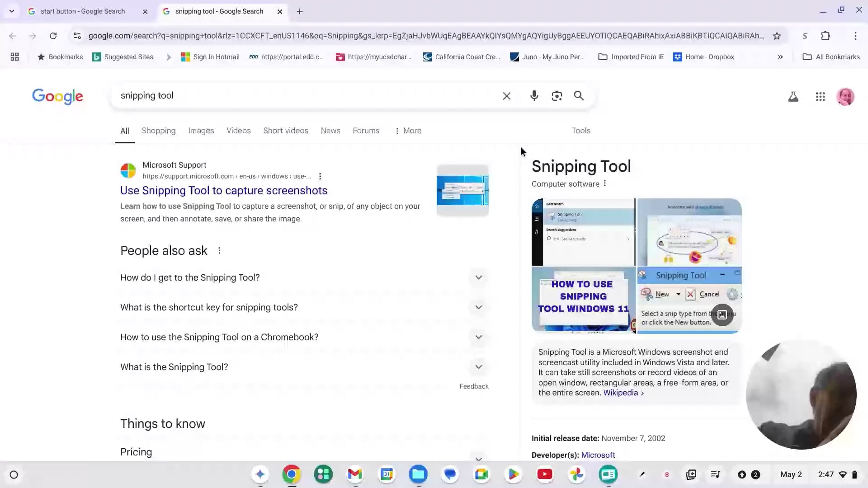Clear the search box text

point(506,96)
